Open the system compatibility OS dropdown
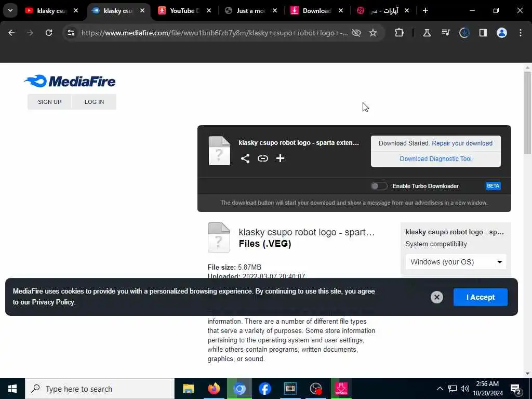The height and width of the screenshot is (399, 532). (x=455, y=262)
